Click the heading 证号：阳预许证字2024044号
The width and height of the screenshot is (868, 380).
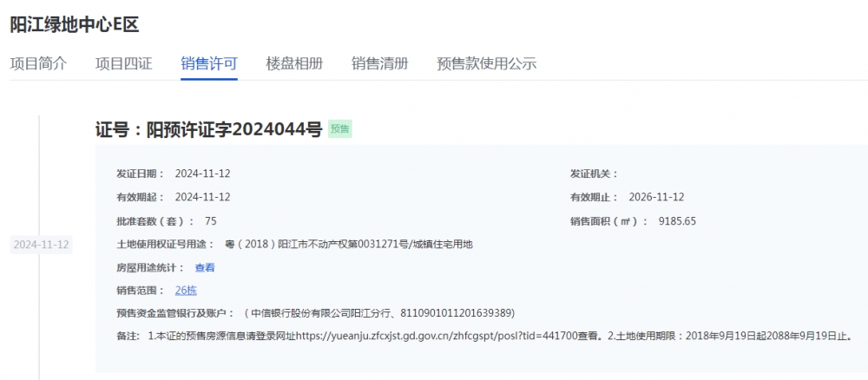click(x=208, y=130)
